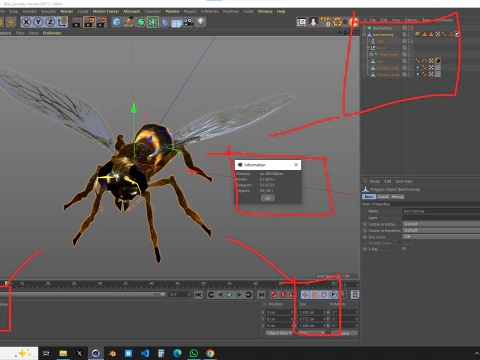The width and height of the screenshot is (480, 360).
Task: Click OK in the Information dialog
Action: point(268,198)
